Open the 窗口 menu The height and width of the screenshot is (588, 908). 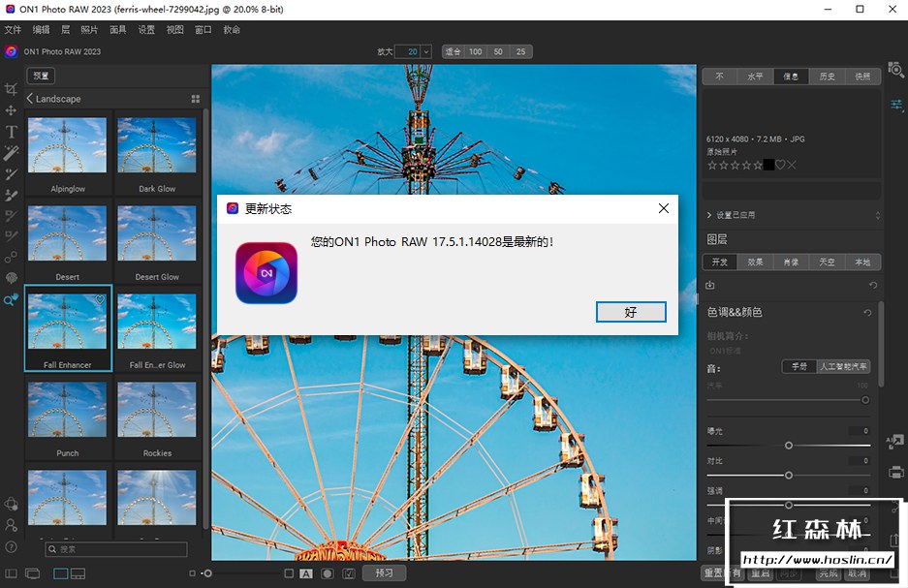[x=203, y=29]
